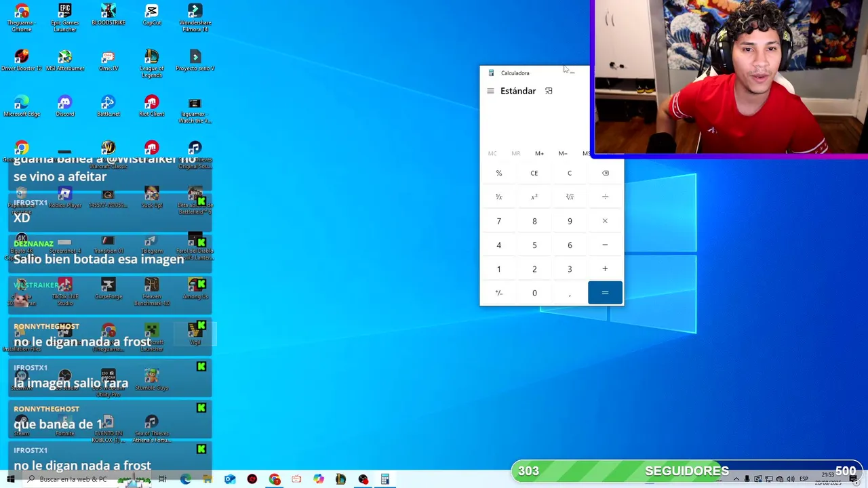Select the Ome.TV desktop icon

point(108,60)
